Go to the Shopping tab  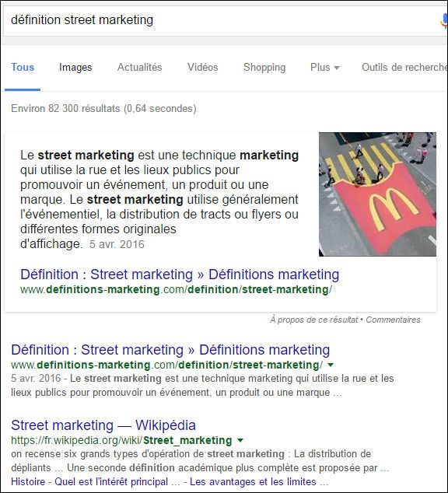tap(264, 68)
